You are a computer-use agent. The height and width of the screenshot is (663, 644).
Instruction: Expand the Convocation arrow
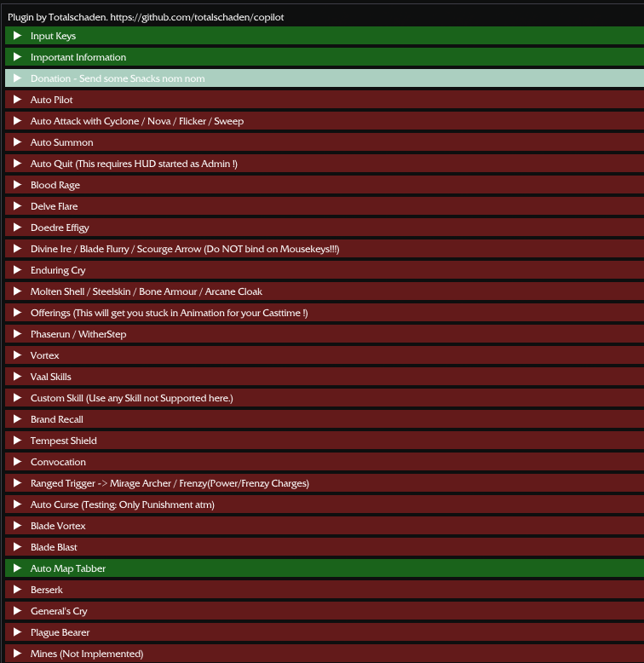point(17,462)
